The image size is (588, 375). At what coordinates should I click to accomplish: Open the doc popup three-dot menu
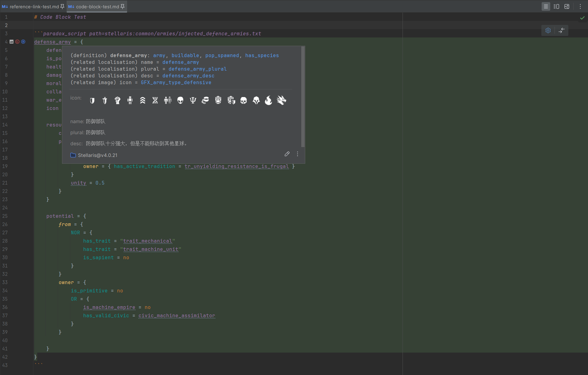298,154
